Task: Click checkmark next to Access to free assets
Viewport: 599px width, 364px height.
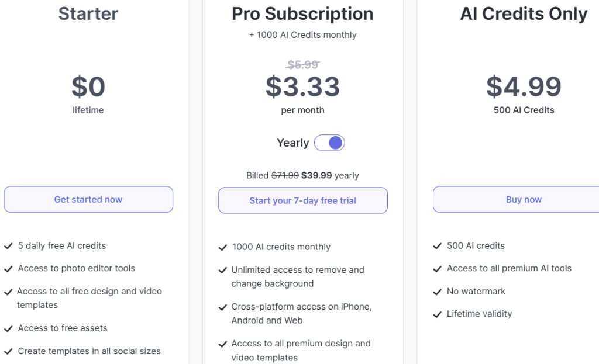Action: tap(8, 328)
